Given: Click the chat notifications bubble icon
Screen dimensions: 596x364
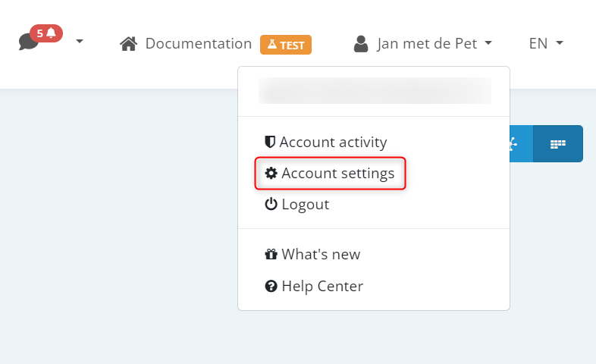Looking at the screenshot, I should pyautogui.click(x=28, y=43).
